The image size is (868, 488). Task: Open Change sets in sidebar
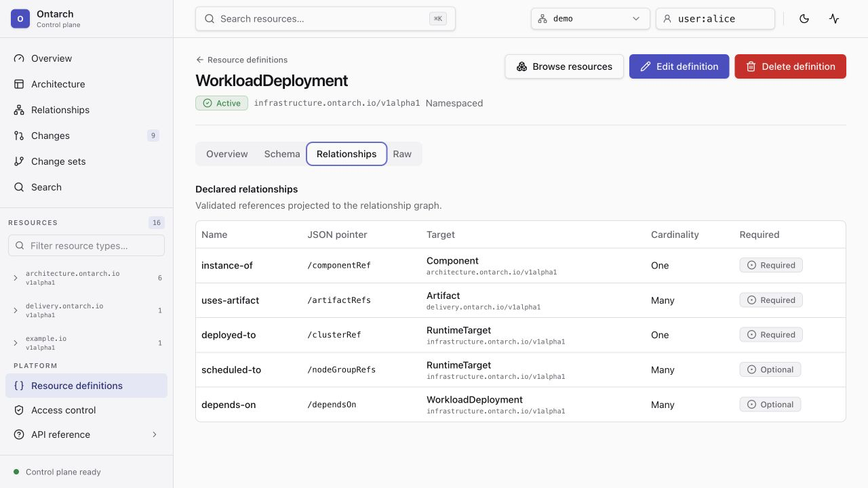pyautogui.click(x=87, y=161)
